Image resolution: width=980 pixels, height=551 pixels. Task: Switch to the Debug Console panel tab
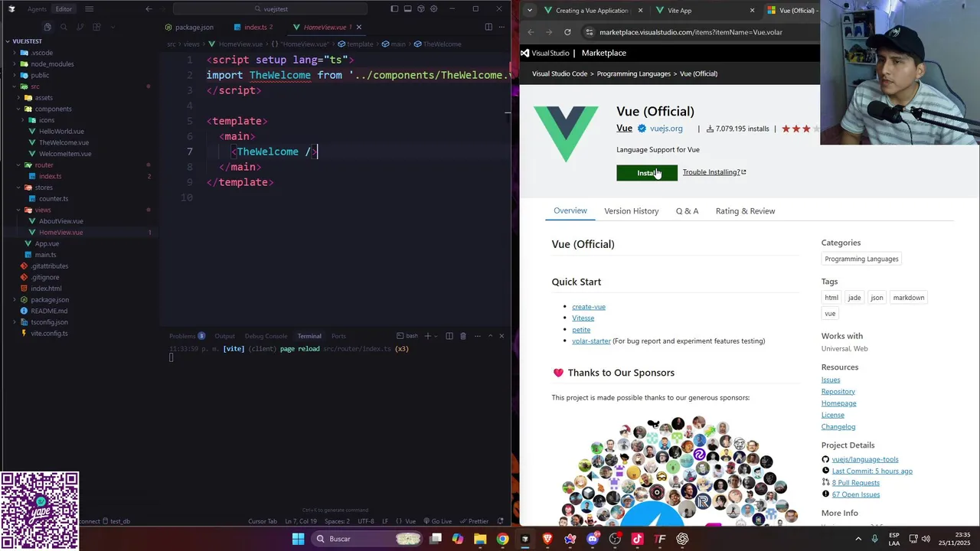click(266, 336)
